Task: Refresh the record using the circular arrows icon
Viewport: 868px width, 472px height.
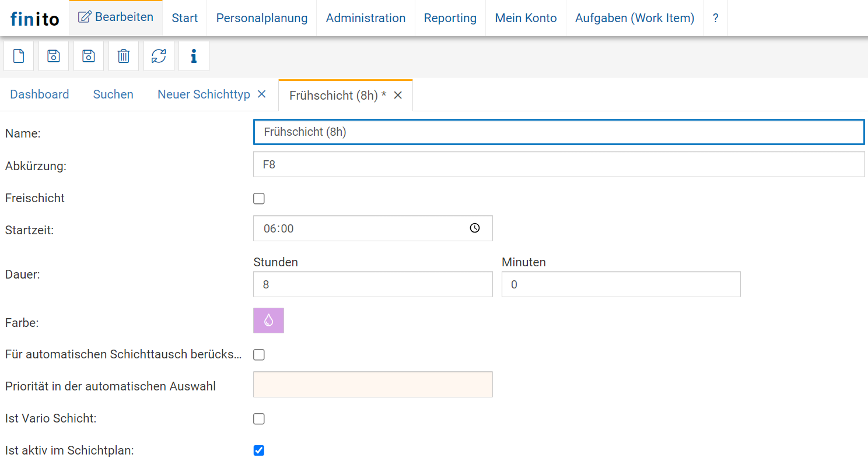Action: click(159, 56)
